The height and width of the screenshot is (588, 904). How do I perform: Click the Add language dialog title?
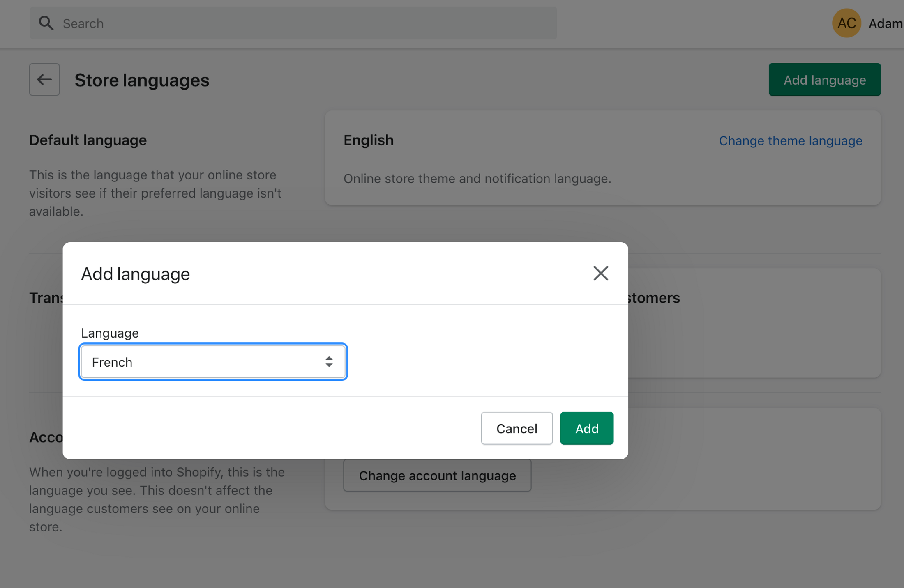[x=135, y=274]
